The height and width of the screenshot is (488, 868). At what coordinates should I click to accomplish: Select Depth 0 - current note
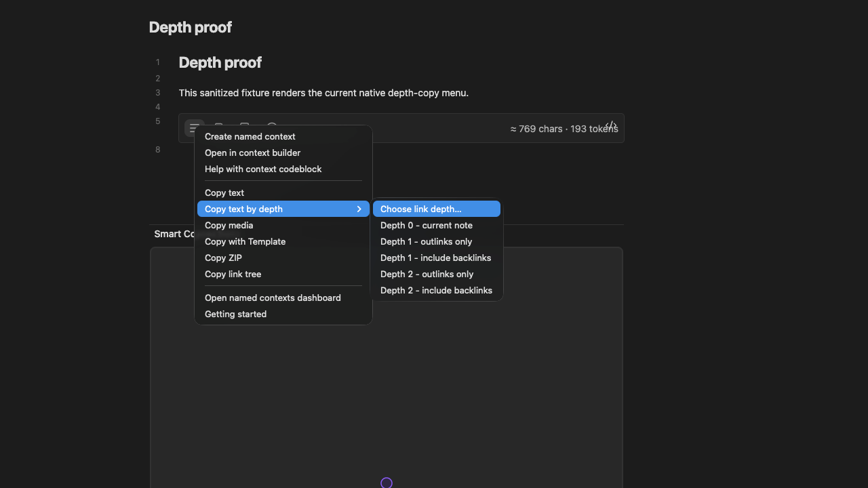pos(437,225)
